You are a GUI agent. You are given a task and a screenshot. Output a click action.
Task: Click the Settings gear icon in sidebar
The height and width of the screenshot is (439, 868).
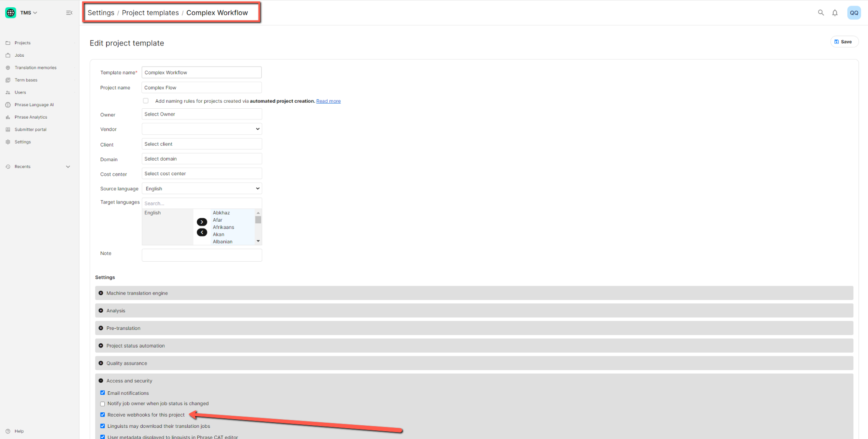point(8,142)
